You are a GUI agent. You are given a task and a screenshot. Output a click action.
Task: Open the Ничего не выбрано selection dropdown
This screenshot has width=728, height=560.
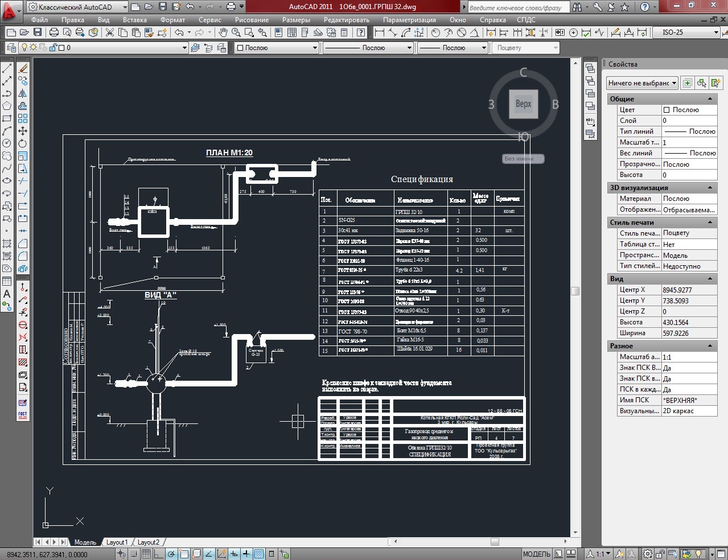click(x=642, y=83)
